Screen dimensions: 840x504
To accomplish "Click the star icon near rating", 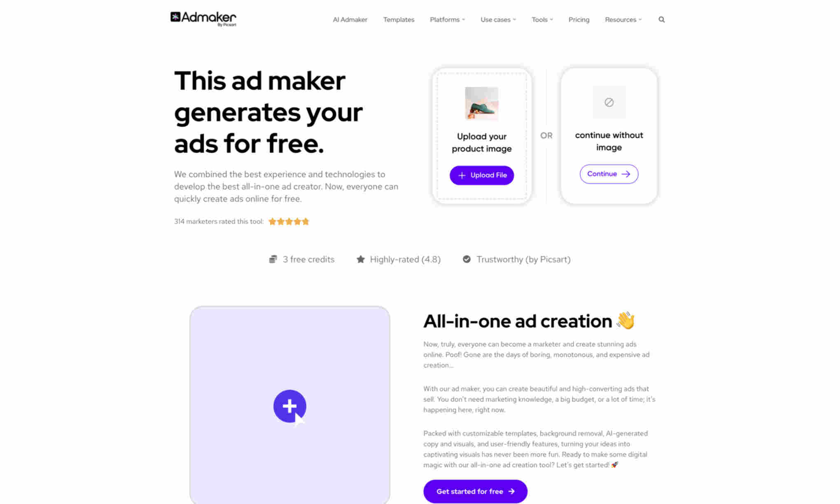I will pos(360,259).
